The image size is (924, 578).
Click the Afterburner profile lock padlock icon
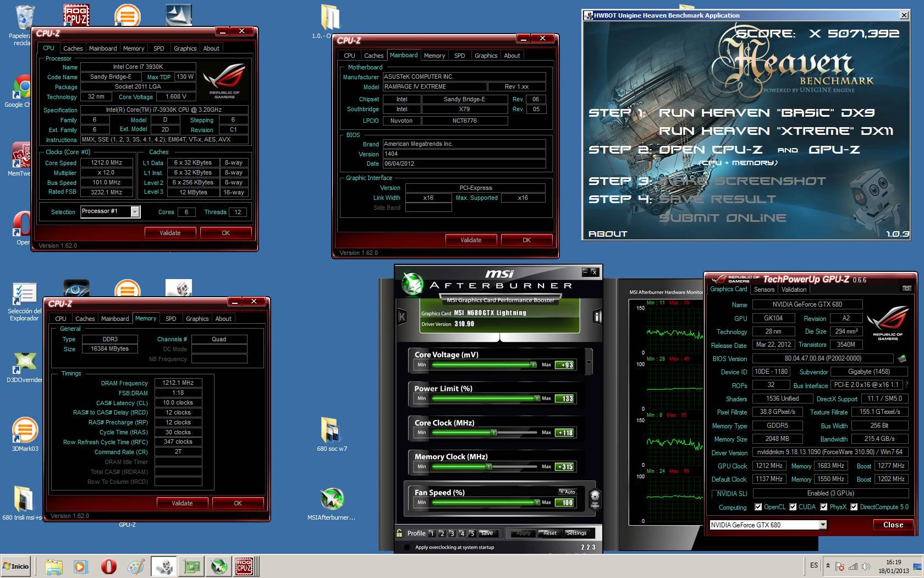tap(399, 532)
